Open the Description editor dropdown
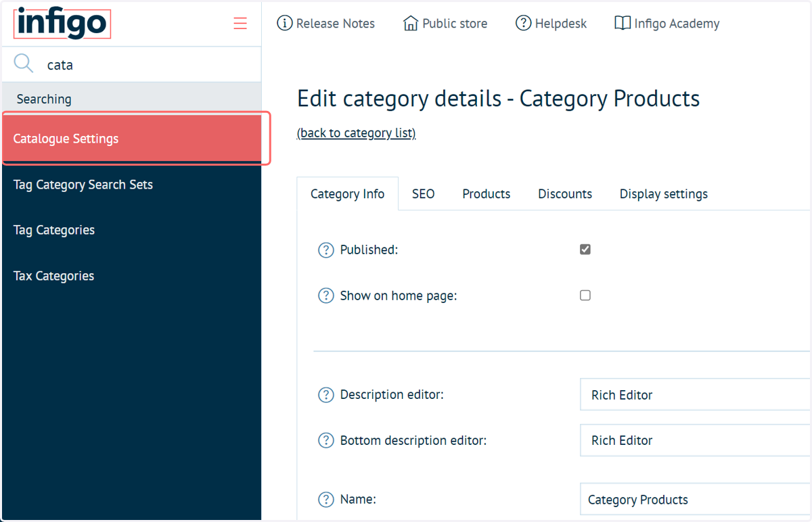Viewport: 812px width, 522px height. (x=695, y=394)
